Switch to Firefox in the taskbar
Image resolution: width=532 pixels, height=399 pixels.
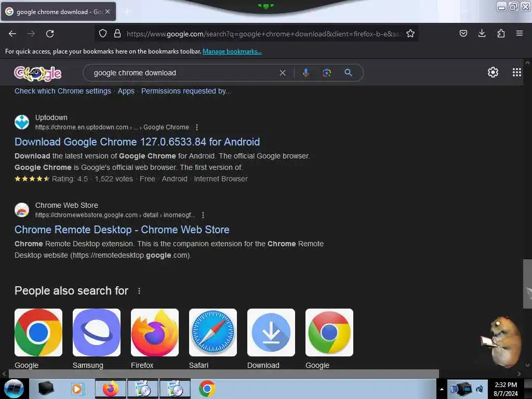(111, 389)
